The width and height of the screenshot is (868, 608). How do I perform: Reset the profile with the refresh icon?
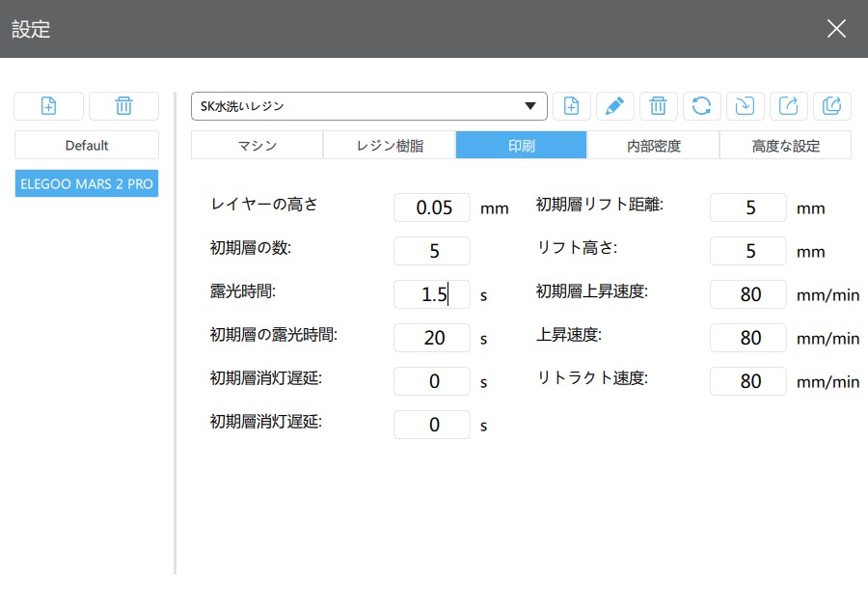click(x=701, y=106)
